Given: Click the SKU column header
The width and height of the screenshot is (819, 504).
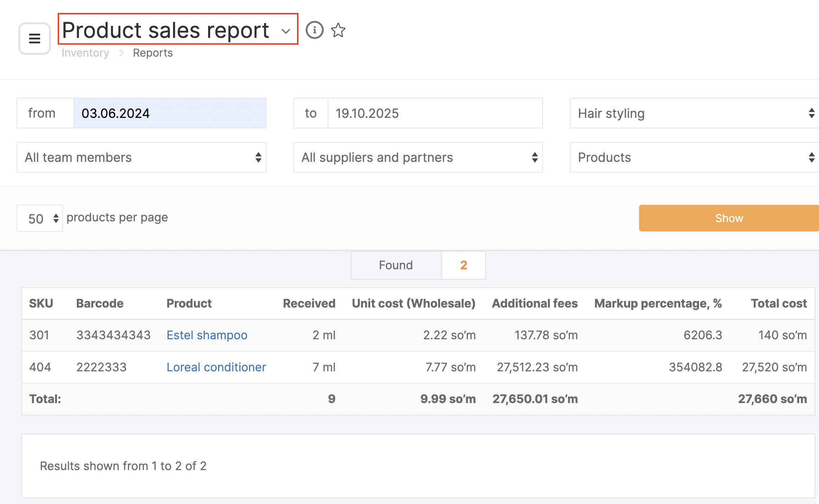Looking at the screenshot, I should click(41, 304).
